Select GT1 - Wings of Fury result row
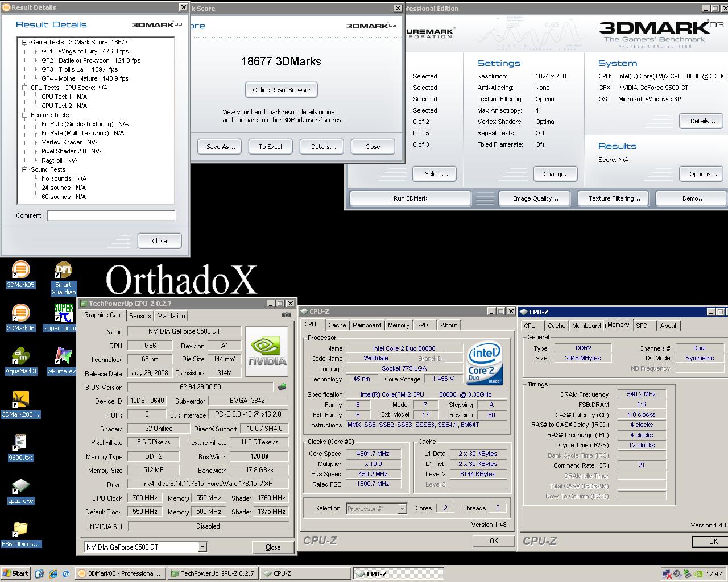Viewport: 728px width, 582px height. pyautogui.click(x=85, y=51)
